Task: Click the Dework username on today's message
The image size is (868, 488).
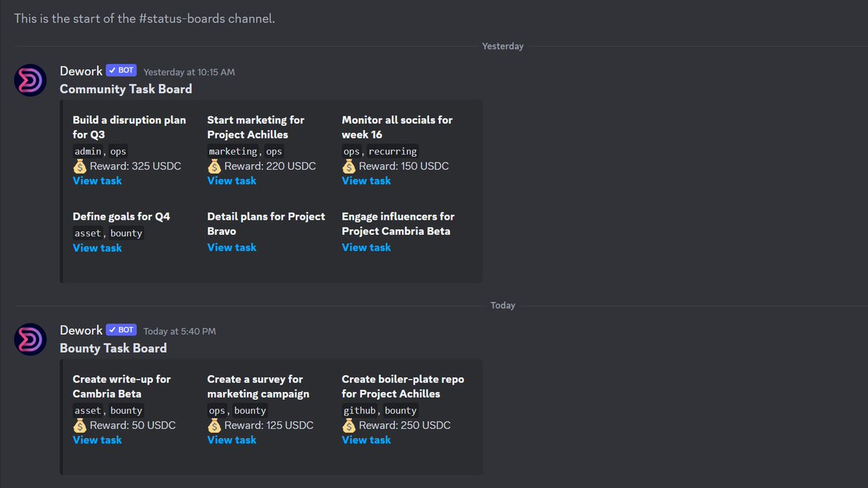Action: [81, 330]
